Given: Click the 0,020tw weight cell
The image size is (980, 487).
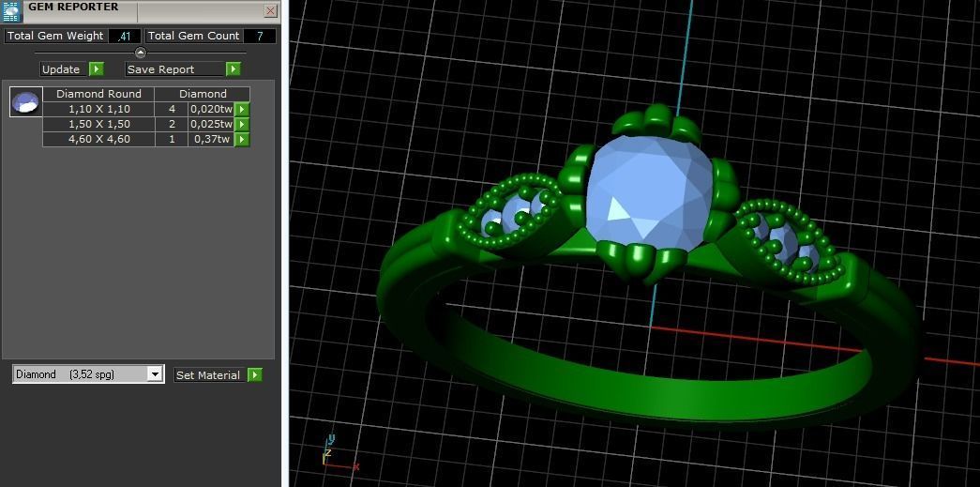Looking at the screenshot, I should tap(211, 109).
